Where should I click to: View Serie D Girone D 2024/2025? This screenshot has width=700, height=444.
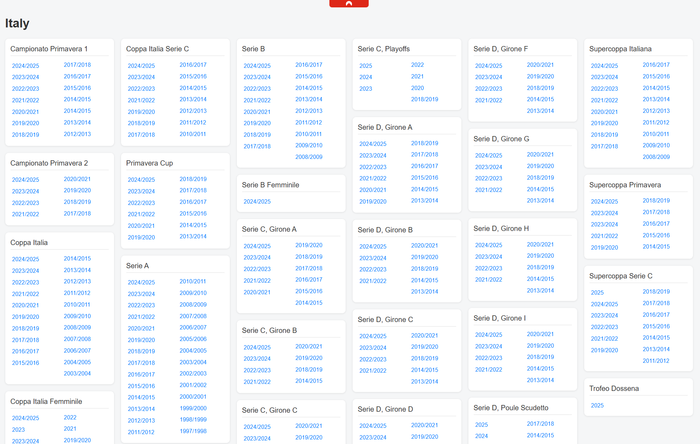point(373,426)
